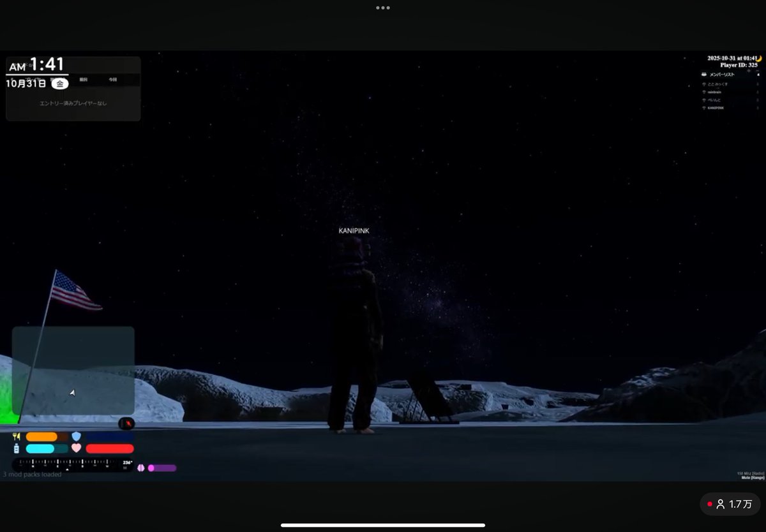Click the 1.7万 viewer count badge
The width and height of the screenshot is (766, 532).
pyautogui.click(x=730, y=504)
